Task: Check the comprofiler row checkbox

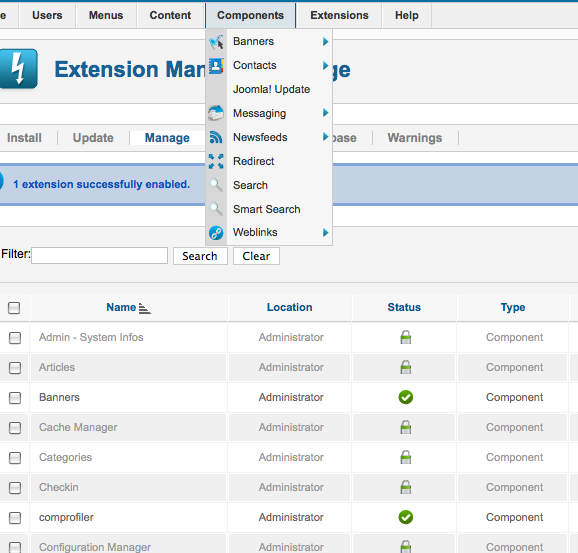Action: [x=15, y=518]
